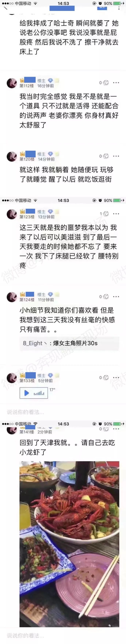The image size is (126, 644).
Task: Open the 8_Eight reply under floor 124
Action: [x=69, y=343]
